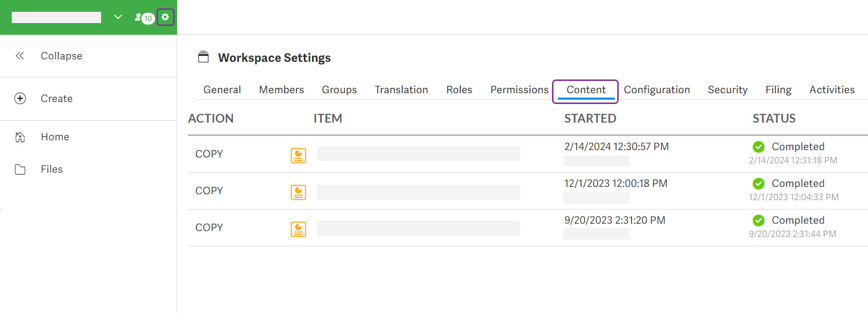Click the Collapse double-chevron icon

pos(20,56)
